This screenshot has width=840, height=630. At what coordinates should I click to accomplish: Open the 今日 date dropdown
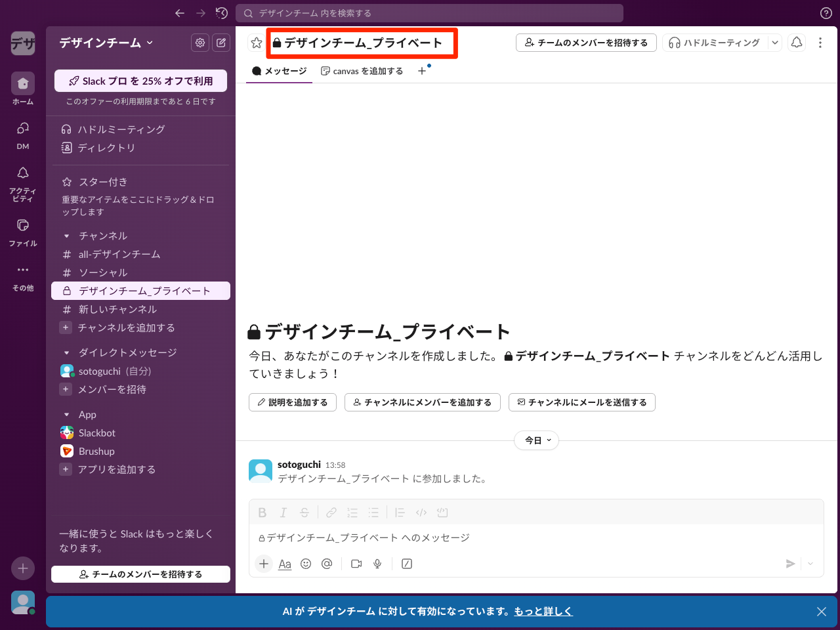pos(536,440)
